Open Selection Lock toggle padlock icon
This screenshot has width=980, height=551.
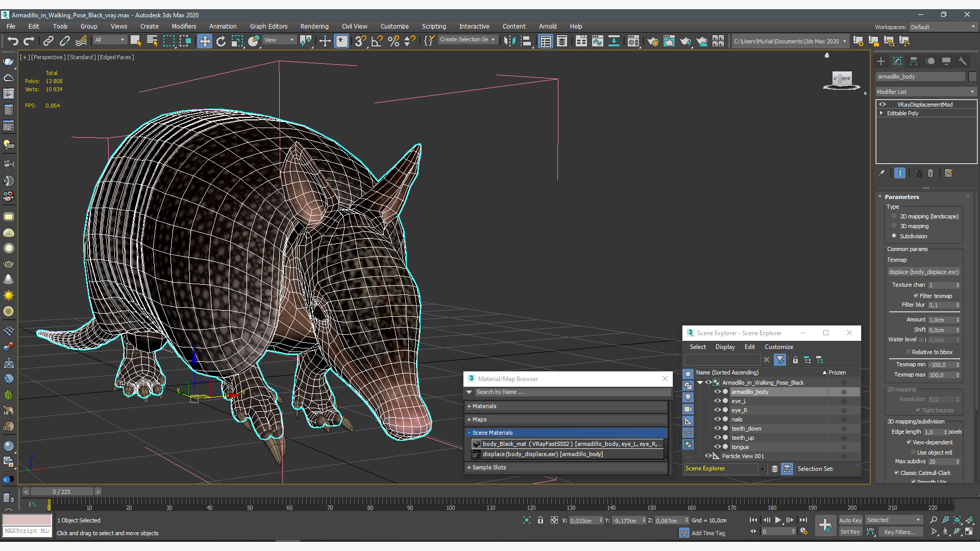click(x=540, y=520)
